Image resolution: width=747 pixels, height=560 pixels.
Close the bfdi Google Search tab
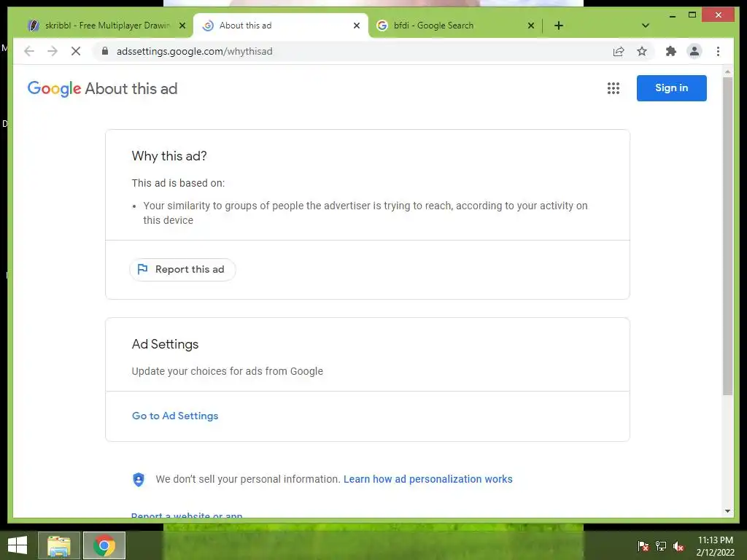(x=531, y=26)
